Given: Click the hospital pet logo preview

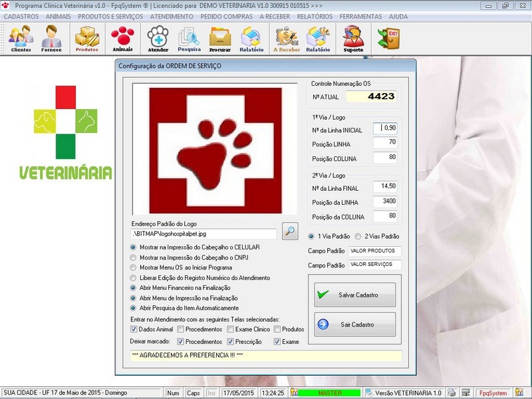Looking at the screenshot, I should 215,150.
